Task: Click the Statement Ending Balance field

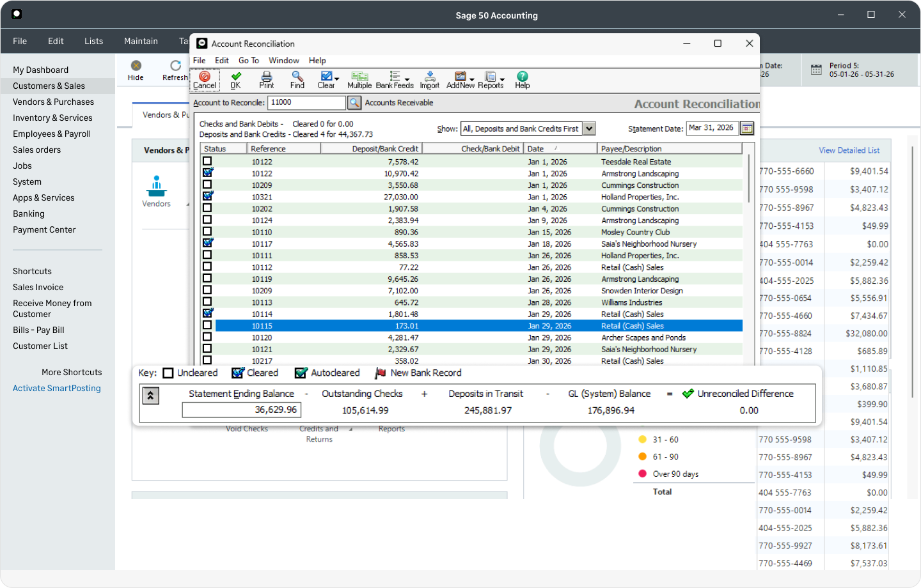Action: [242, 410]
